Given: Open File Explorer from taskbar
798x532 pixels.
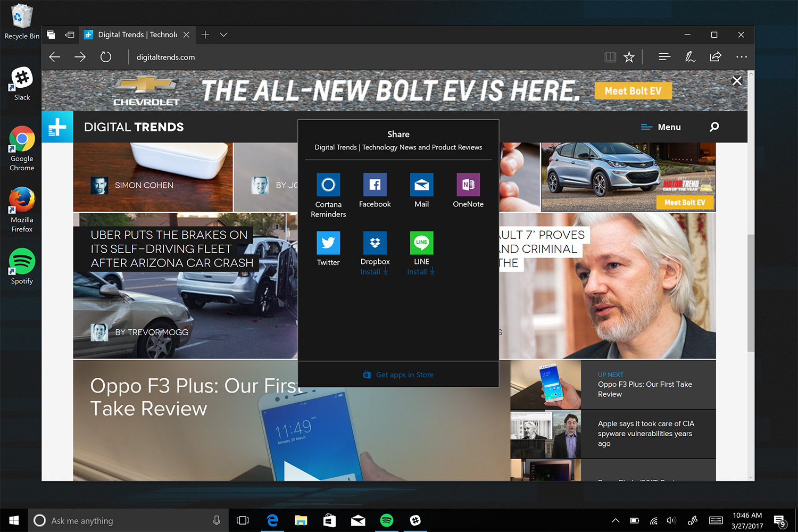Looking at the screenshot, I should (301, 520).
